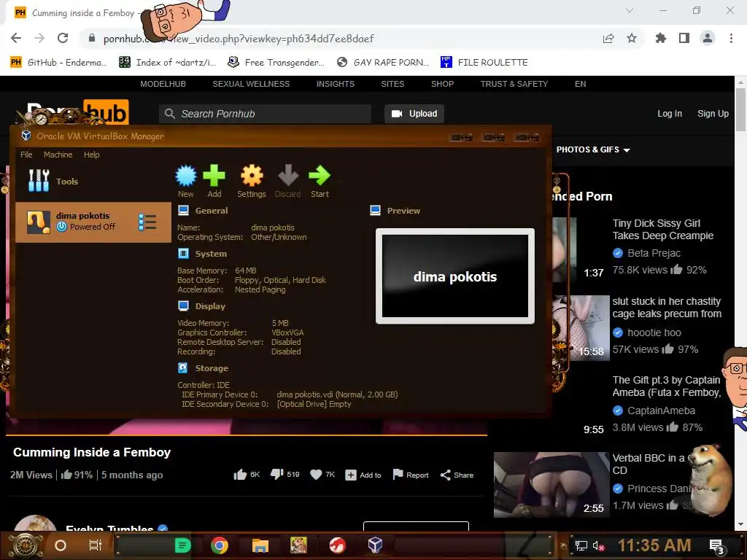Open GitHub - Enderma... bookmark
The image size is (747, 560).
(x=59, y=63)
